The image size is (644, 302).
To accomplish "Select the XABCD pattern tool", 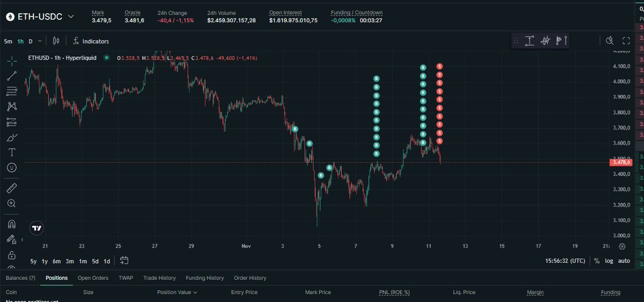I will click(12, 107).
